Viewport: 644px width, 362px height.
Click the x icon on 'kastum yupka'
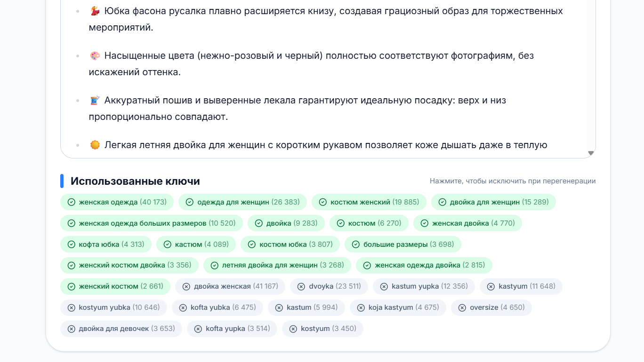point(384,286)
